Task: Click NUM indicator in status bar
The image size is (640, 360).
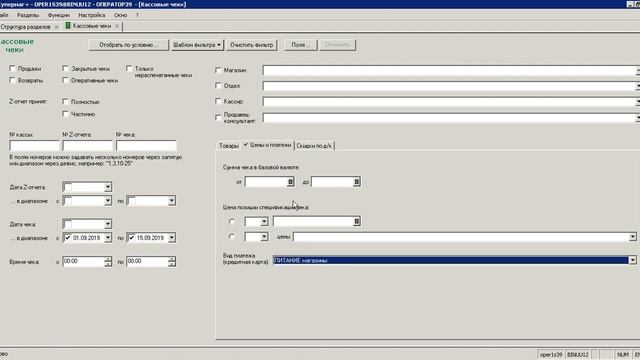Action: (x=622, y=355)
